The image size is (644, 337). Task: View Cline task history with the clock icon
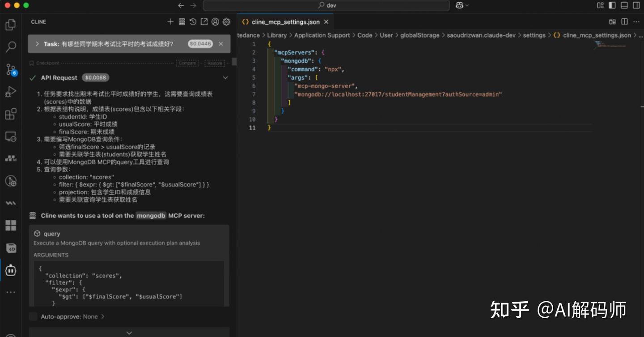point(192,21)
